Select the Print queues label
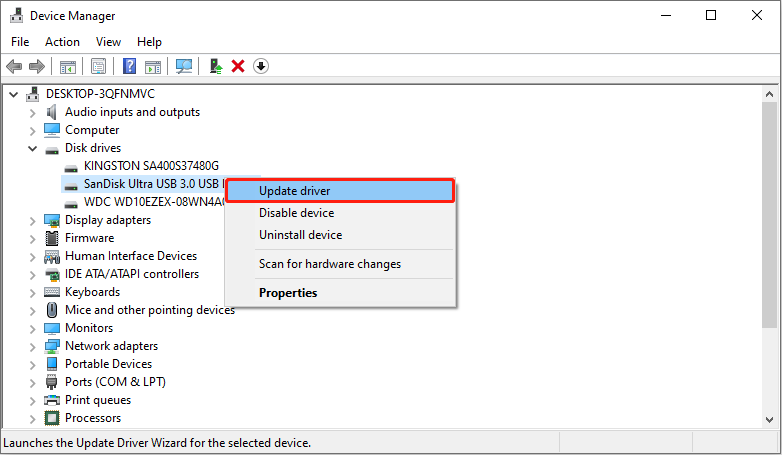The height and width of the screenshot is (455, 782). point(98,400)
